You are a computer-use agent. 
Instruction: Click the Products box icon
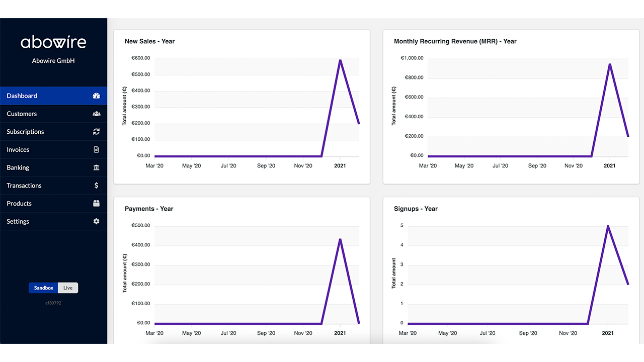pyautogui.click(x=97, y=204)
